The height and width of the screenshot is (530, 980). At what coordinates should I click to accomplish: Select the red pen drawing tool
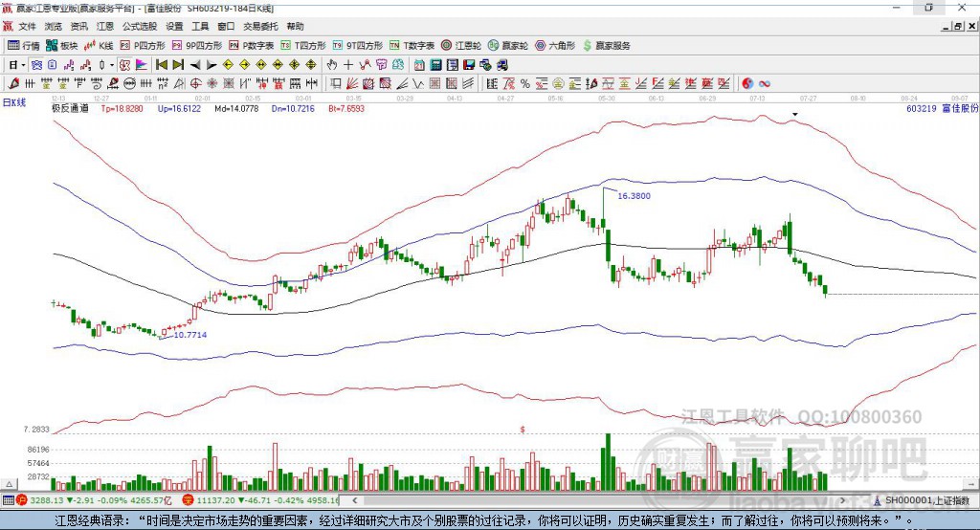coord(13,84)
